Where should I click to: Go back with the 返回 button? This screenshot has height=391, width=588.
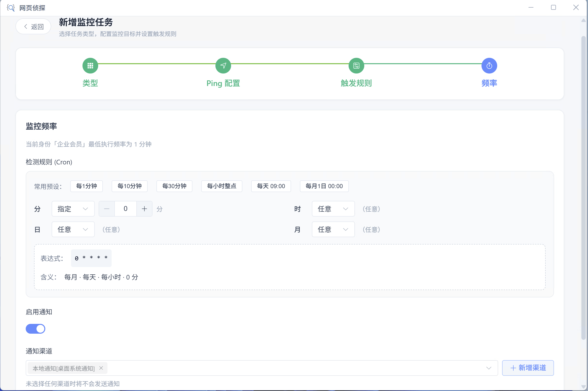coord(33,26)
